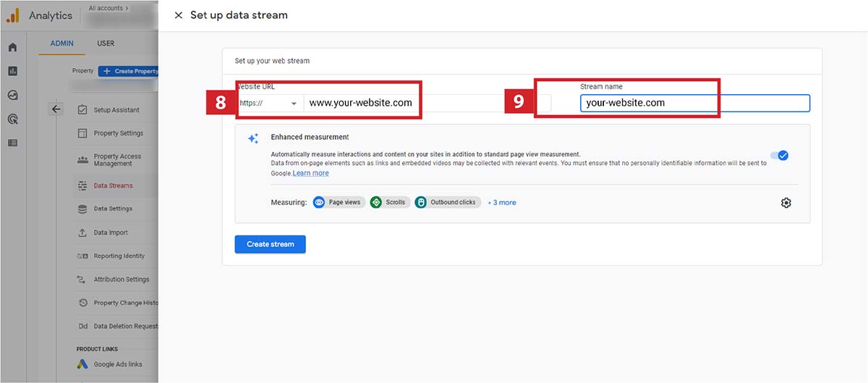Viewport: 868px width, 383px height.
Task: Open Enhanced measurement settings gear
Action: pyautogui.click(x=786, y=203)
